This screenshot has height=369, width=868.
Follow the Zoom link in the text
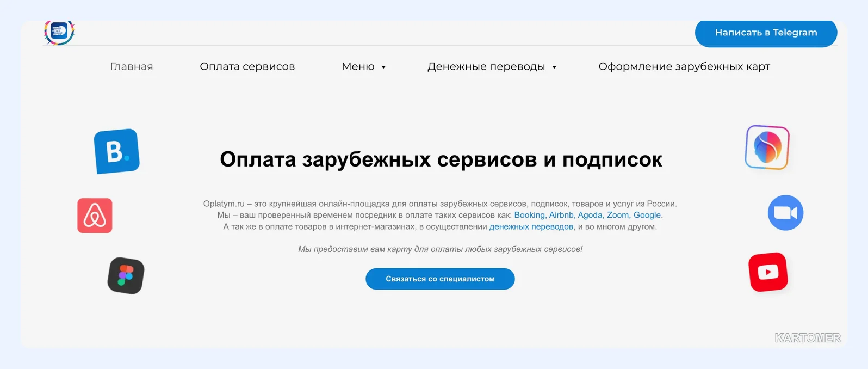pos(618,215)
